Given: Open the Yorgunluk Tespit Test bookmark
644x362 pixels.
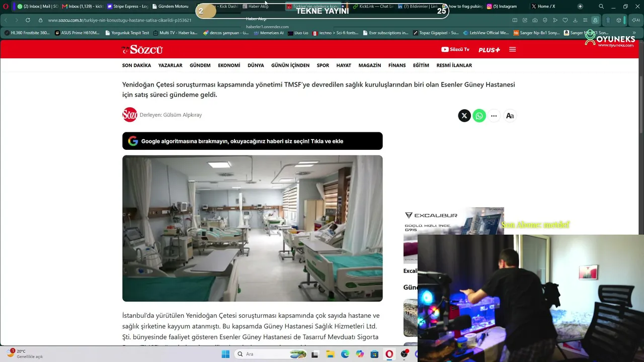Looking at the screenshot, I should pyautogui.click(x=127, y=33).
